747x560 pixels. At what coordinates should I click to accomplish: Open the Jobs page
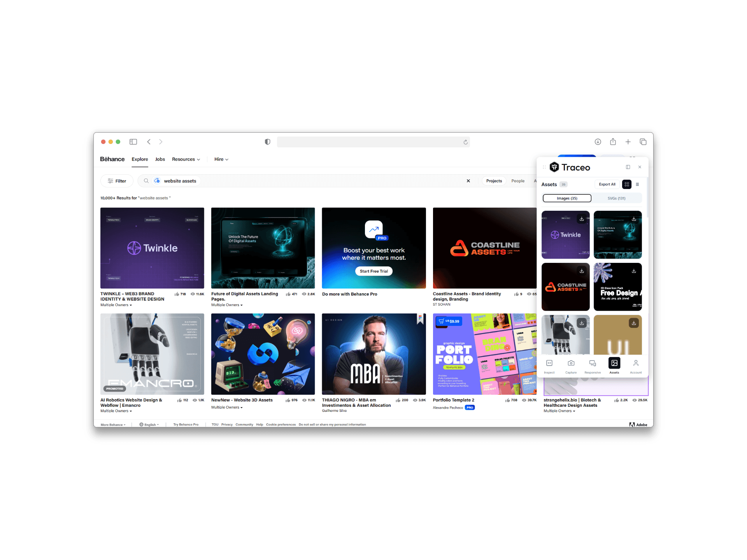coord(160,159)
